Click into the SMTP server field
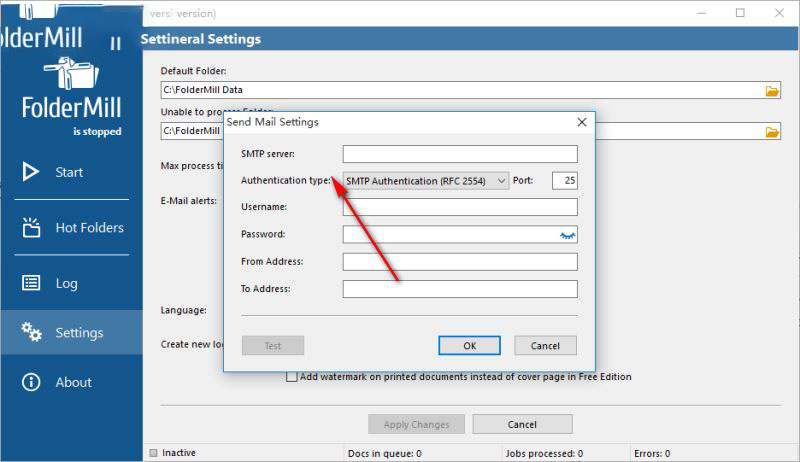800x462 pixels. [x=460, y=154]
